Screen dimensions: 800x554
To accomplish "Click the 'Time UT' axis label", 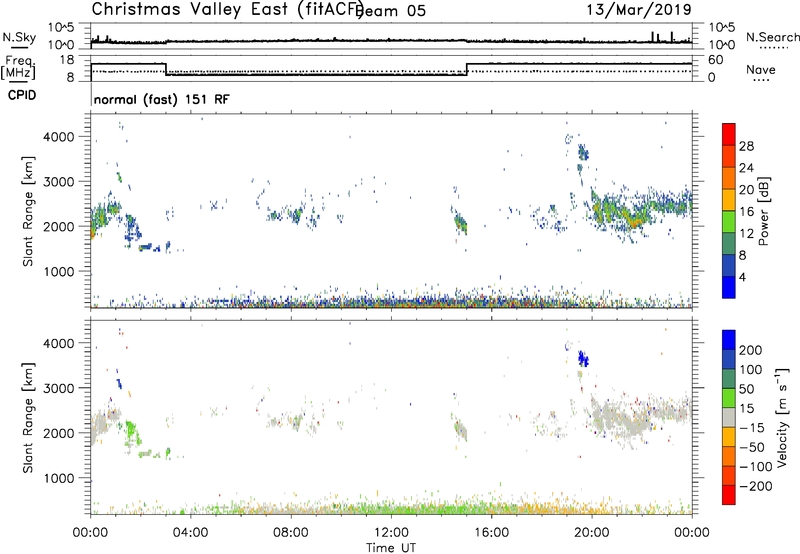I will pyautogui.click(x=391, y=548).
